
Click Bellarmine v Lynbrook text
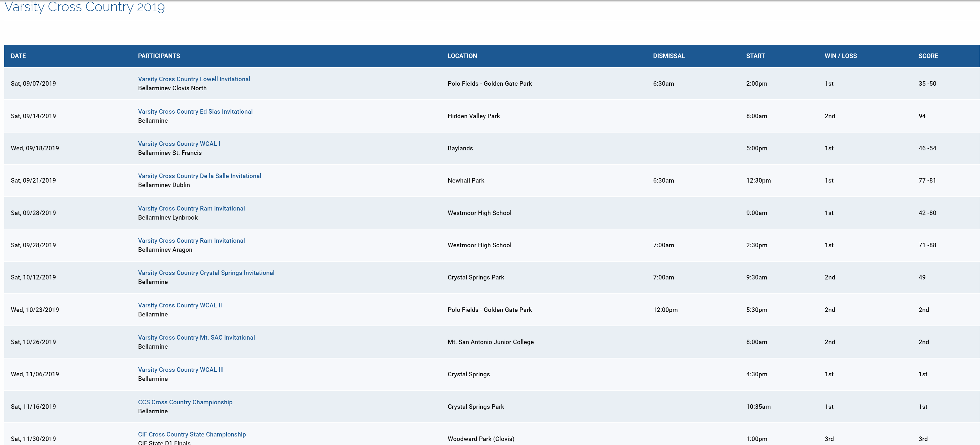(168, 217)
